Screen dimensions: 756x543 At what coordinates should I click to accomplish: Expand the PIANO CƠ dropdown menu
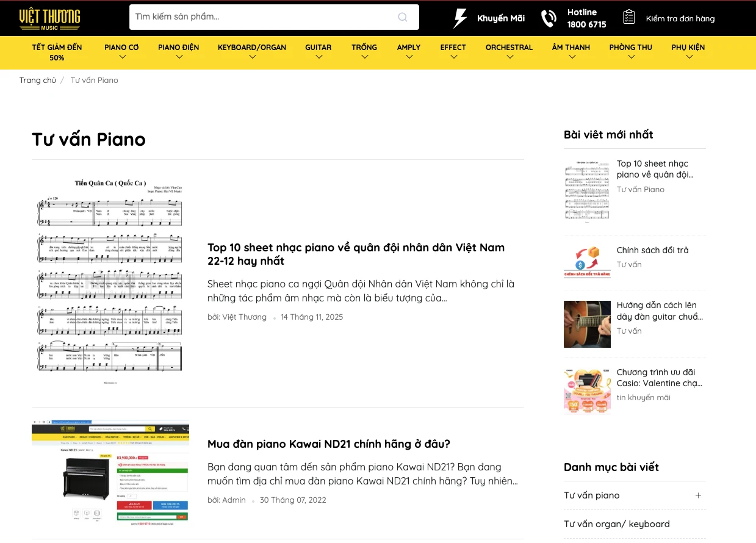coord(121,52)
